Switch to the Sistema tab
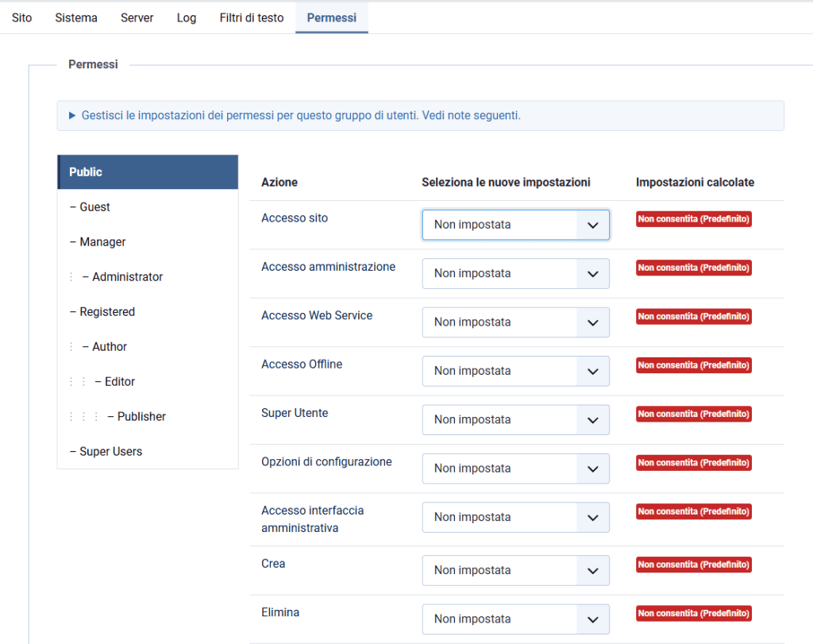This screenshot has height=644, width=813. pos(76,17)
